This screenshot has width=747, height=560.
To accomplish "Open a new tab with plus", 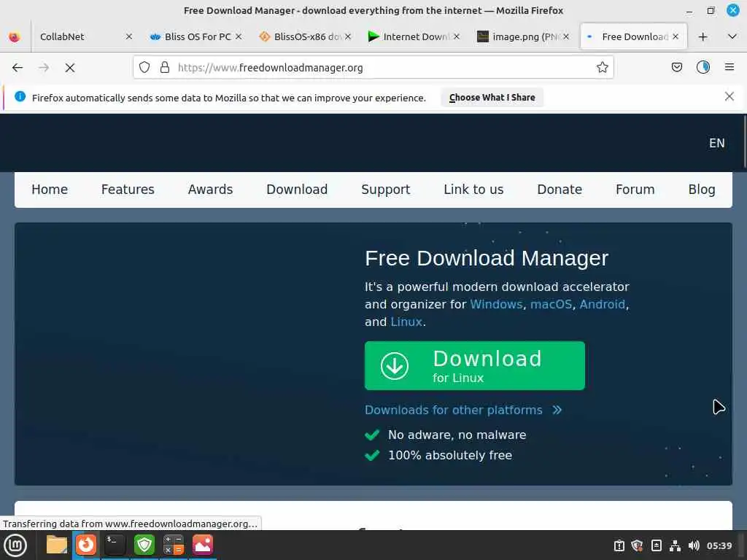I will [703, 36].
